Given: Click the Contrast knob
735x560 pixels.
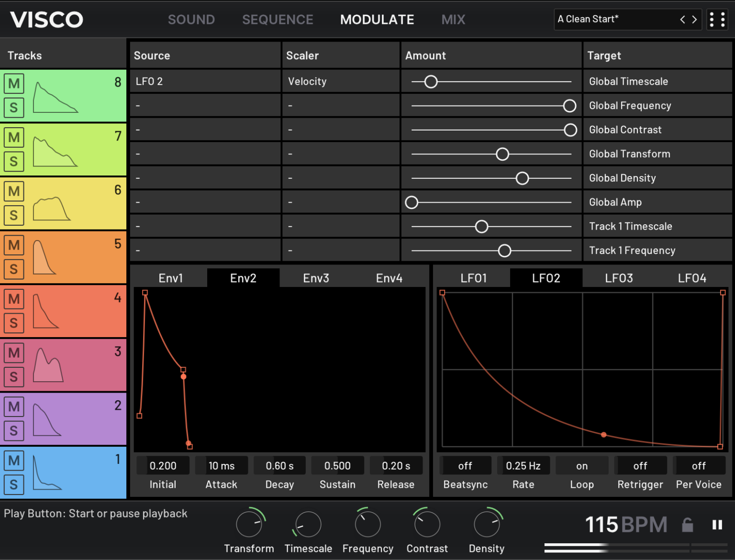Looking at the screenshot, I should [427, 525].
